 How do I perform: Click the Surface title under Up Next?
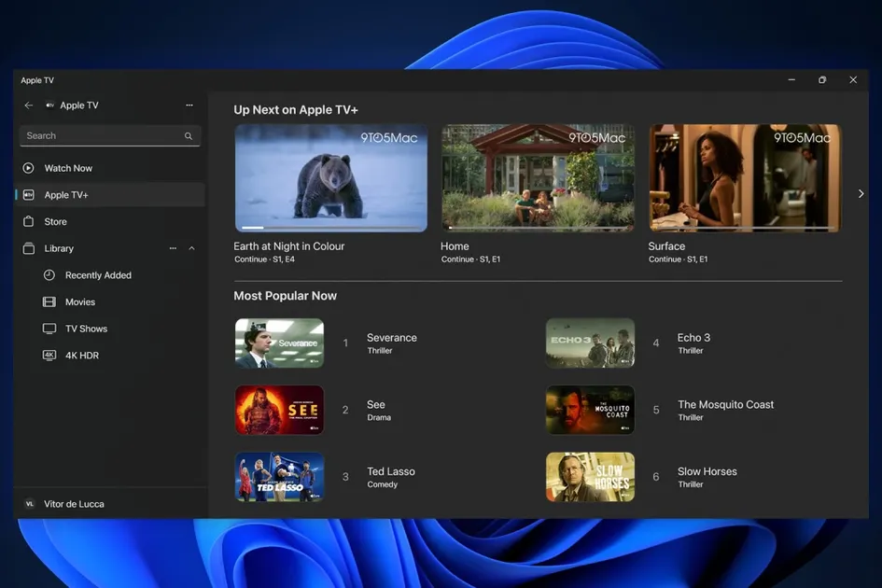(666, 245)
